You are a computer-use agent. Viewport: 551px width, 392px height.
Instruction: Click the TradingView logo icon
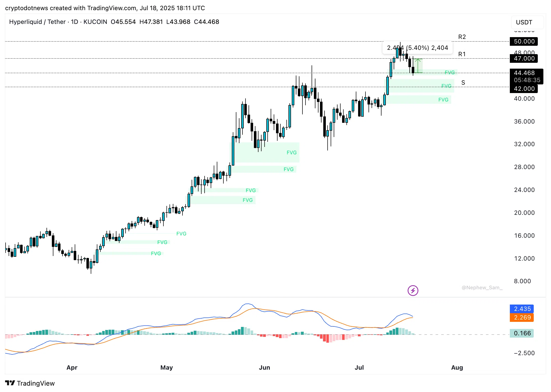[11, 383]
